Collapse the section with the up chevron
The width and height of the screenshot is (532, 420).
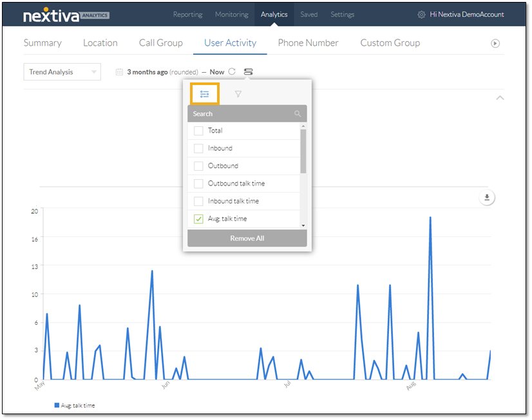[x=500, y=98]
